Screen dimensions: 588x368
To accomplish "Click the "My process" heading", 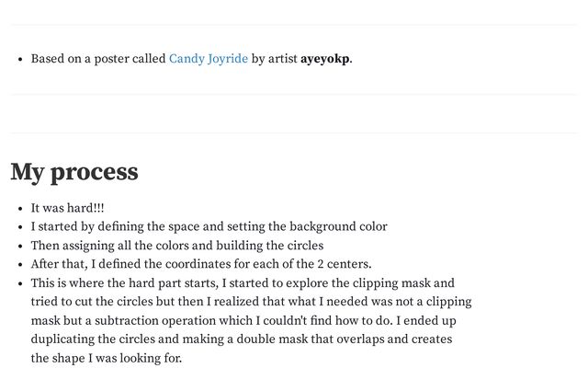I will [x=74, y=172].
